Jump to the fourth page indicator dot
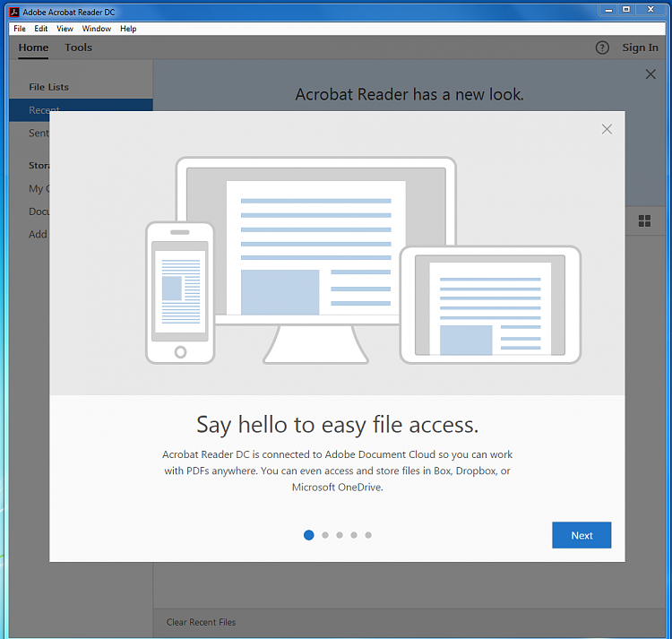The image size is (672, 639). coord(354,535)
